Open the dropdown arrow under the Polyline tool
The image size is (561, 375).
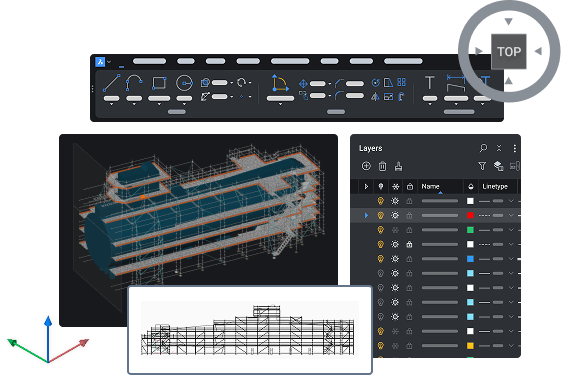pyautogui.click(x=134, y=104)
